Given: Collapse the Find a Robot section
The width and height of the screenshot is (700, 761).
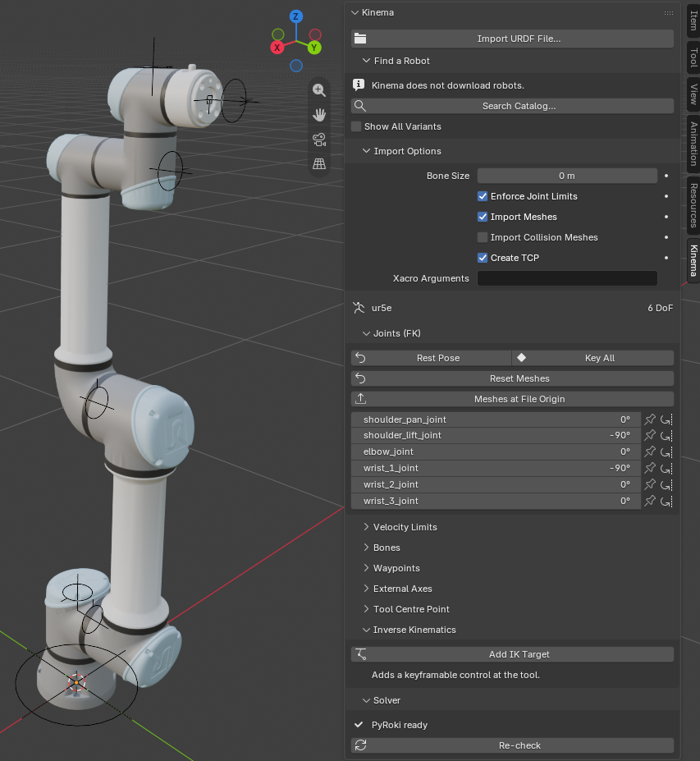Looking at the screenshot, I should click(x=366, y=61).
